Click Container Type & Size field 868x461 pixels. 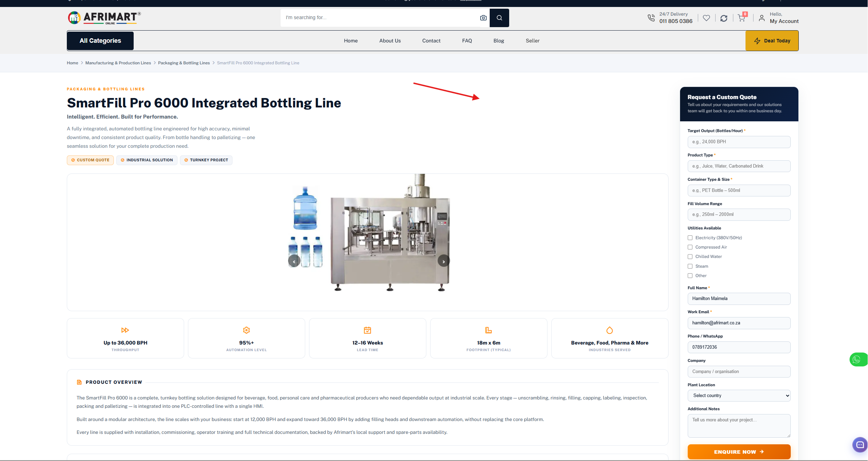pyautogui.click(x=739, y=191)
